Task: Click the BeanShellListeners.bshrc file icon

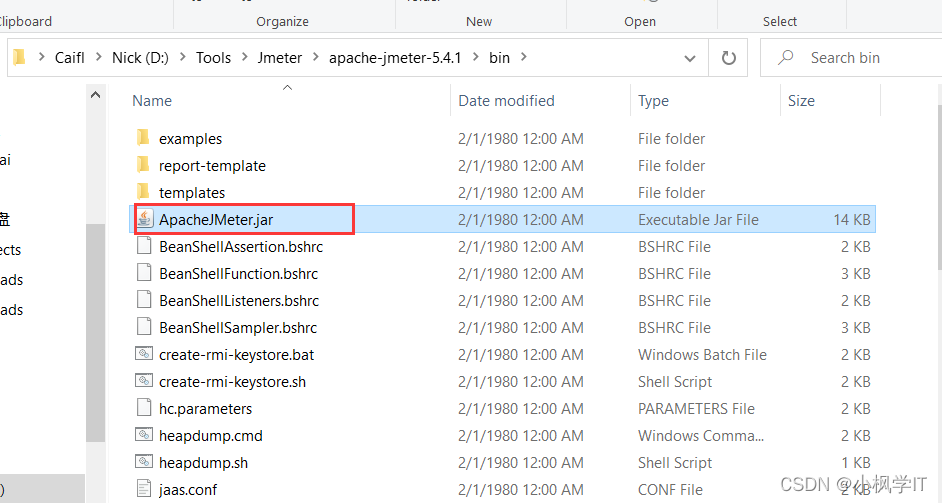Action: point(144,300)
